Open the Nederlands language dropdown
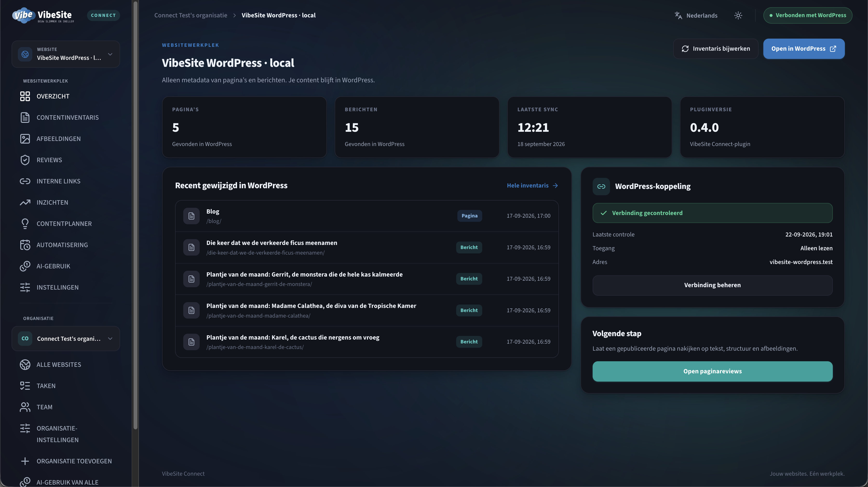The image size is (868, 487). pos(696,15)
